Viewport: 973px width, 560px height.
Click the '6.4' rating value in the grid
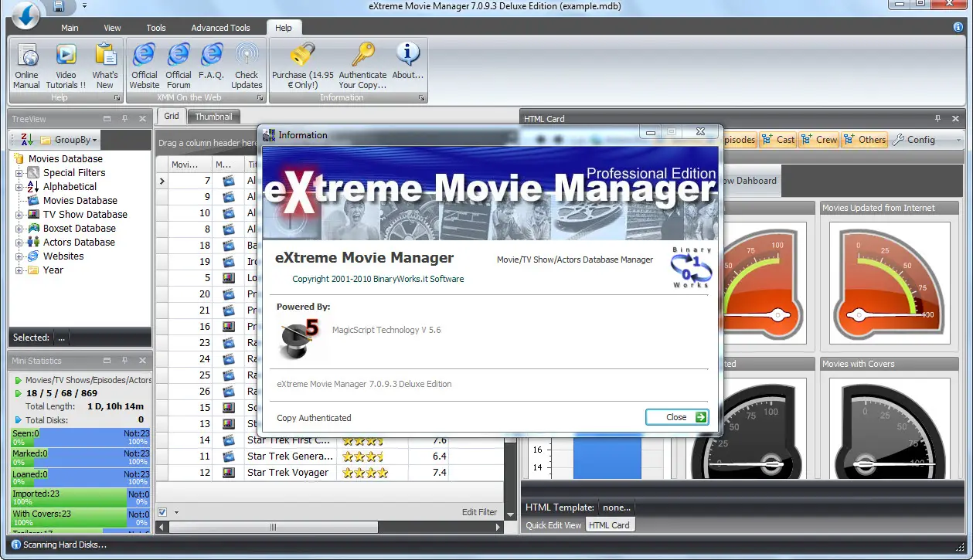click(439, 456)
